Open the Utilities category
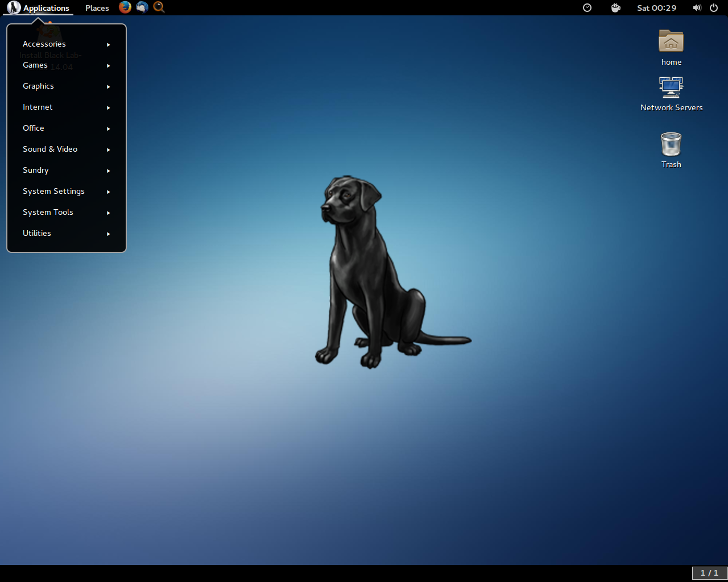Image resolution: width=728 pixels, height=582 pixels. (67, 234)
